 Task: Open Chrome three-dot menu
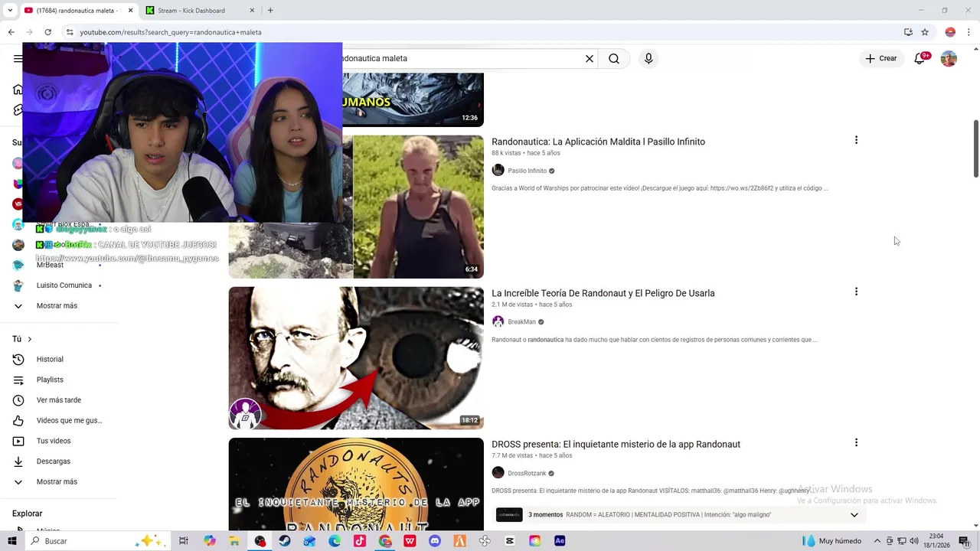(968, 32)
